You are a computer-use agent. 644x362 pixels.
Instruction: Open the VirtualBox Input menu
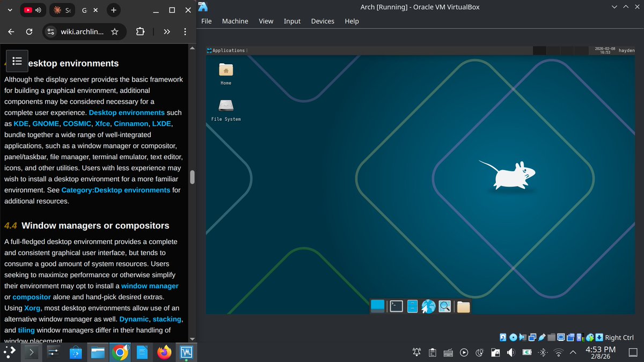tap(292, 21)
